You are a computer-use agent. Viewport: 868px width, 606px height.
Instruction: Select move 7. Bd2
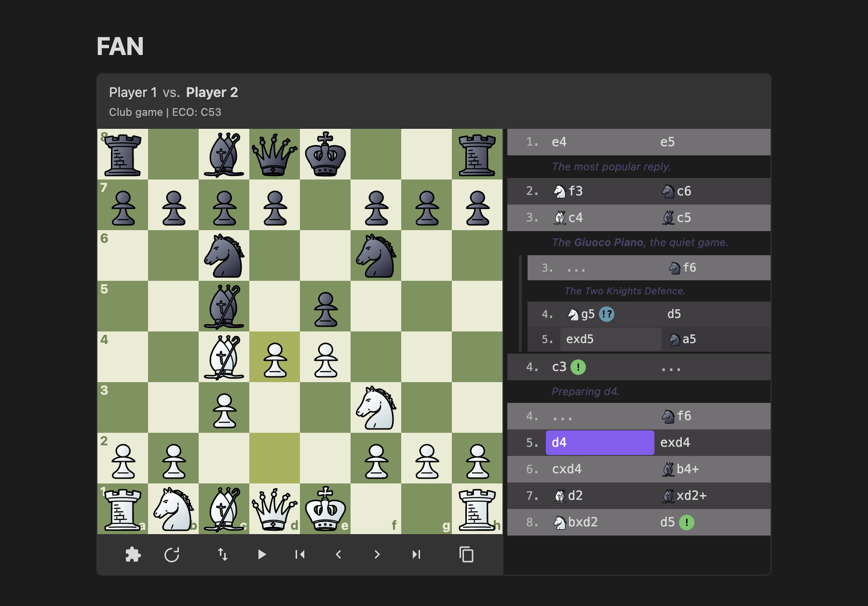599,496
